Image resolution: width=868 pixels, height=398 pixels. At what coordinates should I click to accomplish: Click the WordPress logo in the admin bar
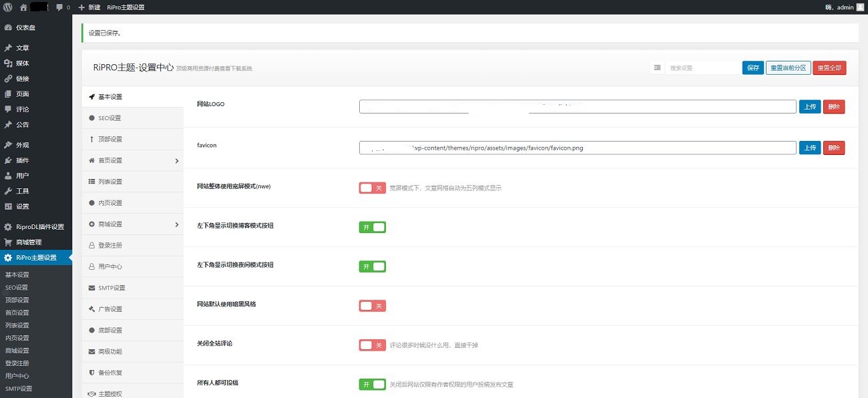(x=7, y=7)
